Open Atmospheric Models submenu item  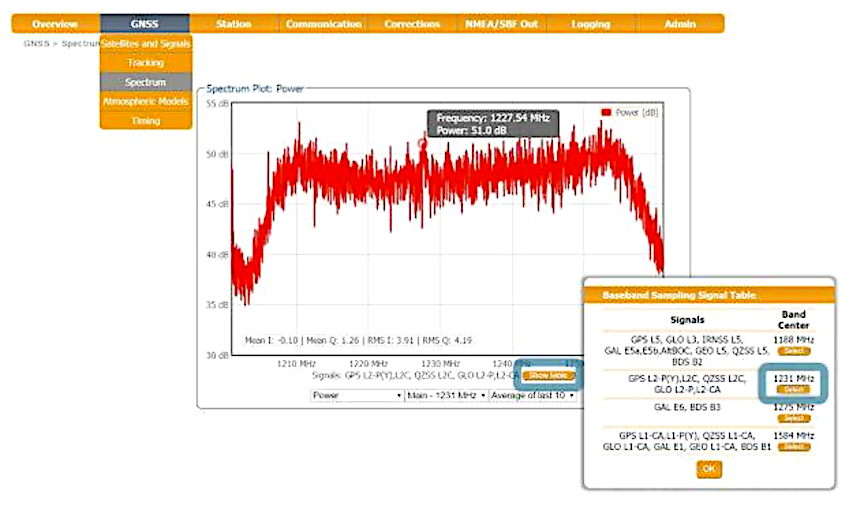pyautogui.click(x=145, y=101)
